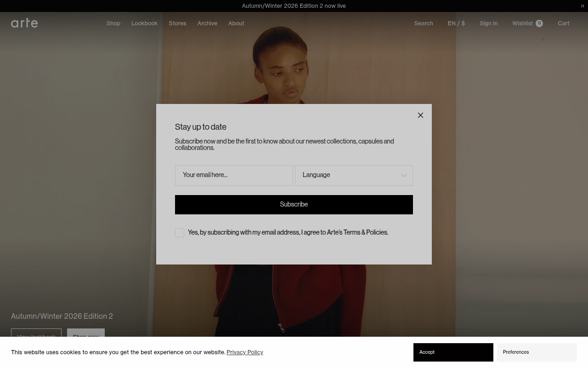Viewport: 588px width, 368px height.
Task: Click the Autumn/Winter 2026 announcement text
Action: (x=294, y=6)
